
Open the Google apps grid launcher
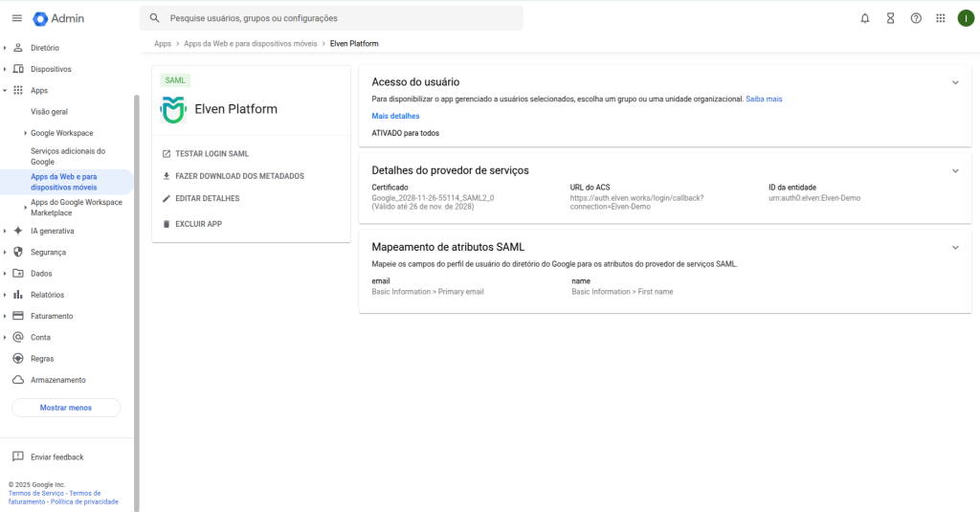[x=941, y=18]
